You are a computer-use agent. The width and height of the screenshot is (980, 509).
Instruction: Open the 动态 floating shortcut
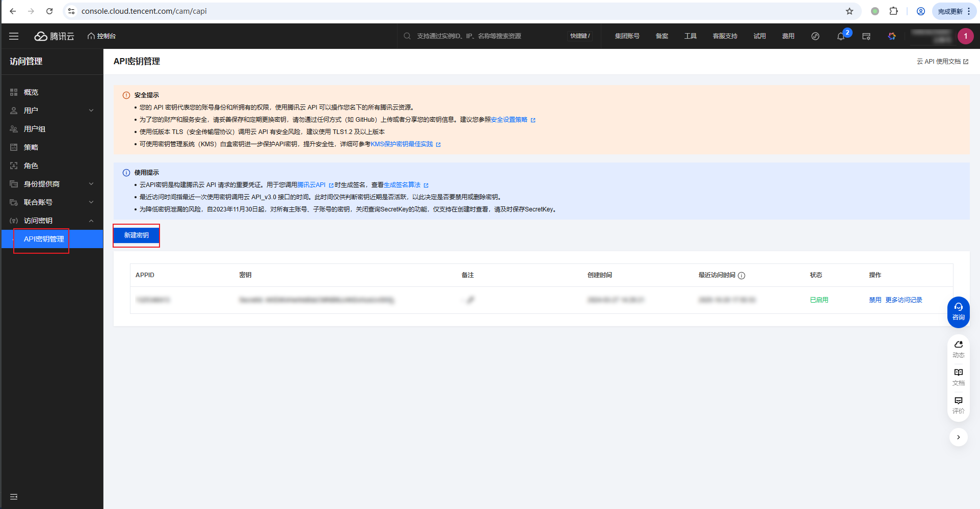(x=959, y=349)
